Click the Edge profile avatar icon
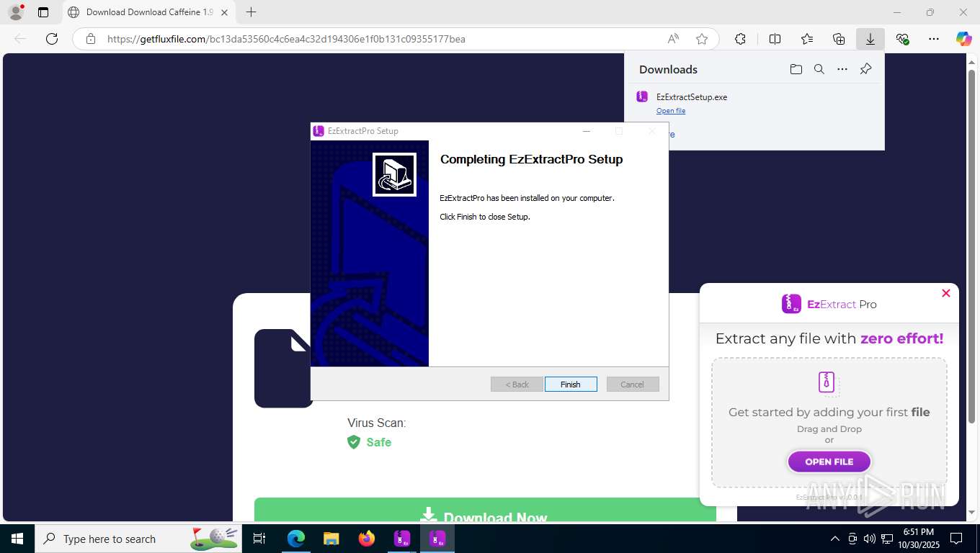 pyautogui.click(x=15, y=12)
